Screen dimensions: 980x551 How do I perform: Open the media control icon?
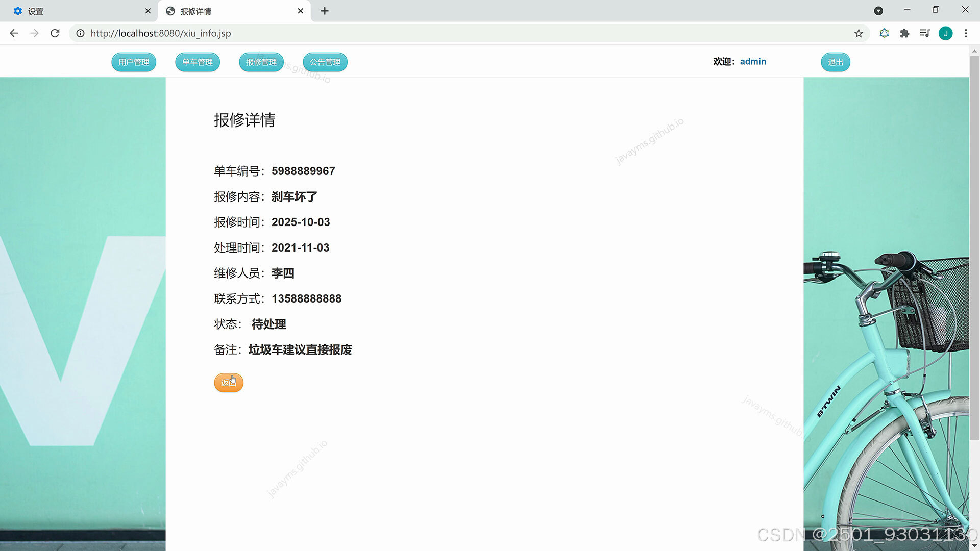[x=925, y=33]
